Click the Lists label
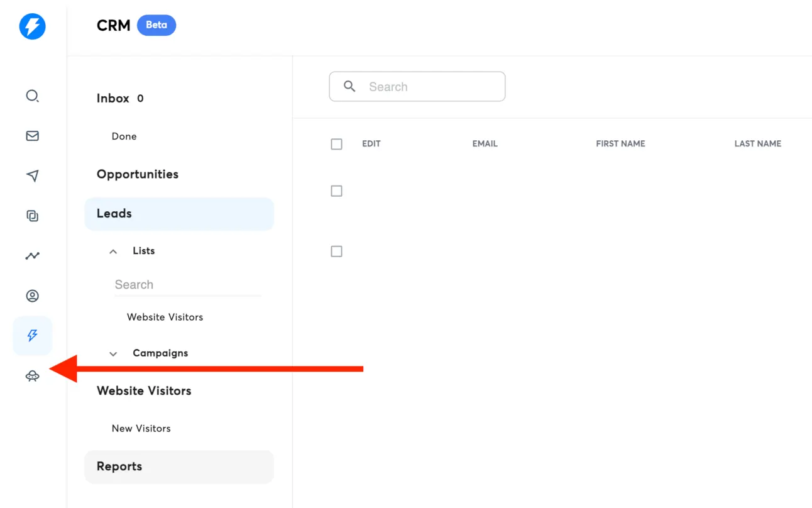812x508 pixels. pos(143,250)
